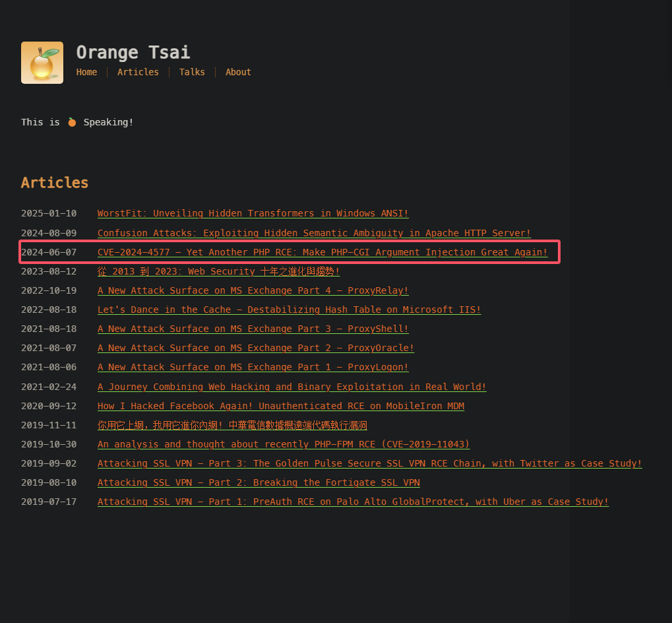This screenshot has height=623, width=672.
Task: Open SSL VPN Part 1 Palo Alto article
Action: pyautogui.click(x=353, y=502)
